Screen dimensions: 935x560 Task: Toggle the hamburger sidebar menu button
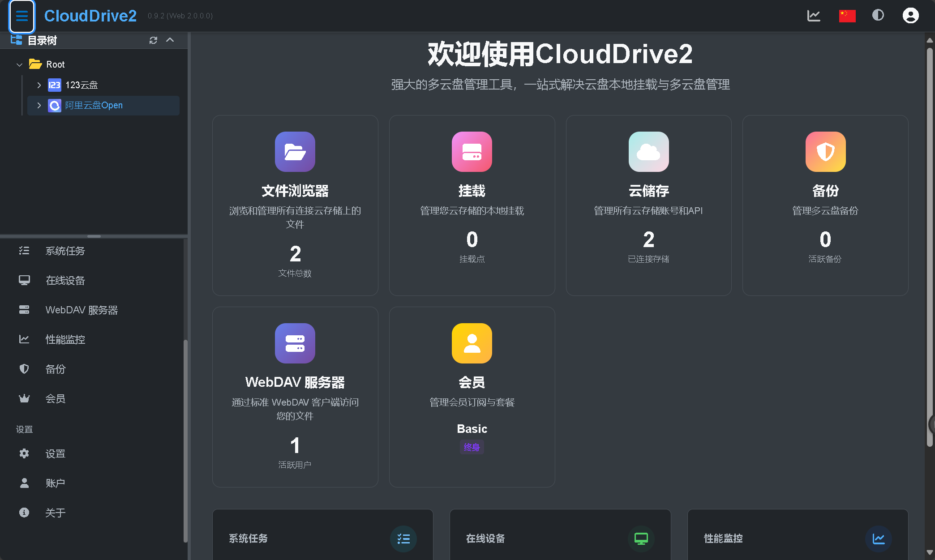point(21,16)
